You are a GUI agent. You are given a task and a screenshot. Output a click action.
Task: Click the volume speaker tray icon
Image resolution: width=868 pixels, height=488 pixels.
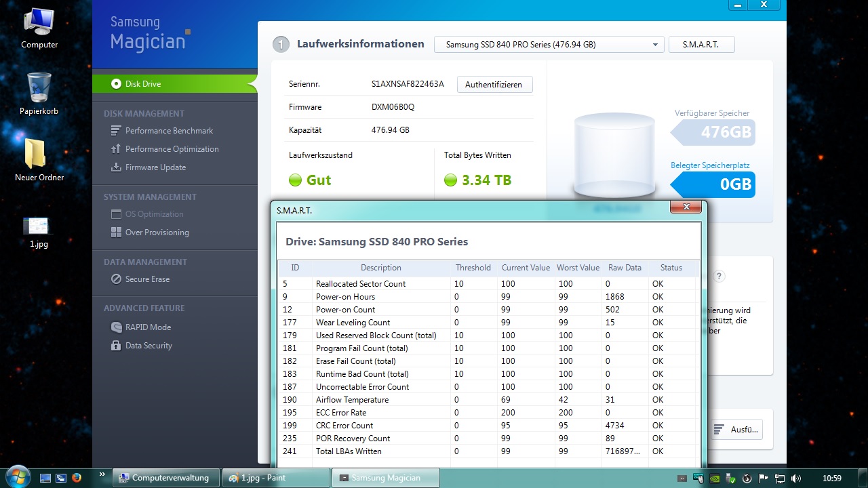tap(795, 478)
